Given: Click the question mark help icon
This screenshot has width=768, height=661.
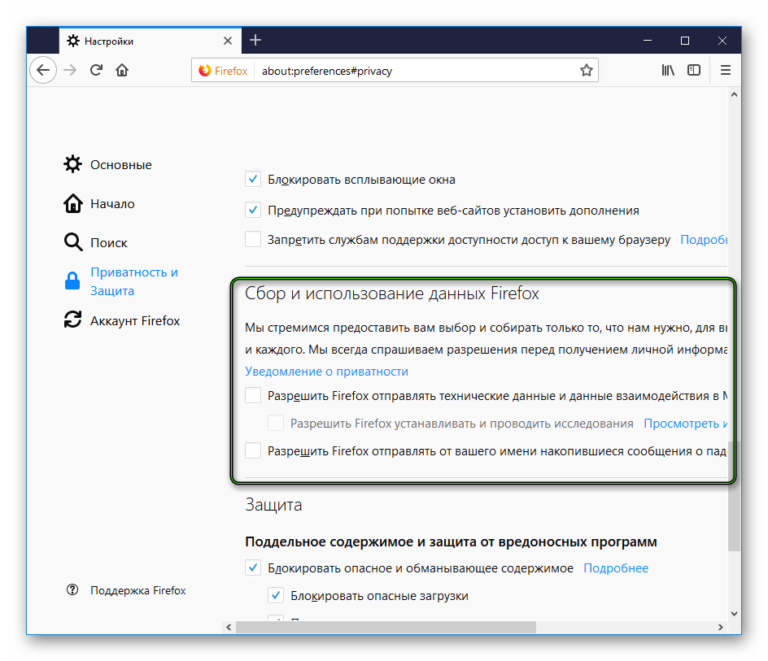Looking at the screenshot, I should pos(72,590).
